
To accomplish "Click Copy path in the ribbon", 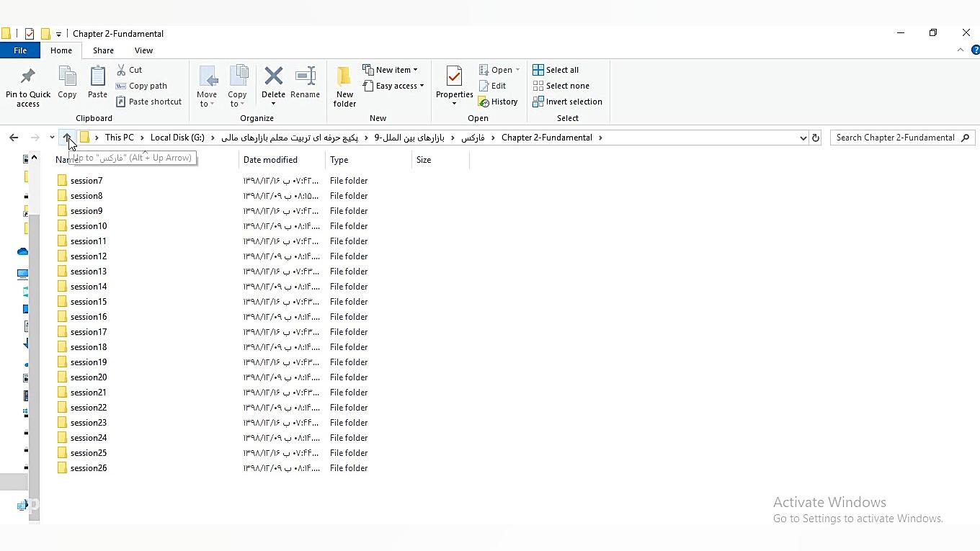I will point(142,86).
